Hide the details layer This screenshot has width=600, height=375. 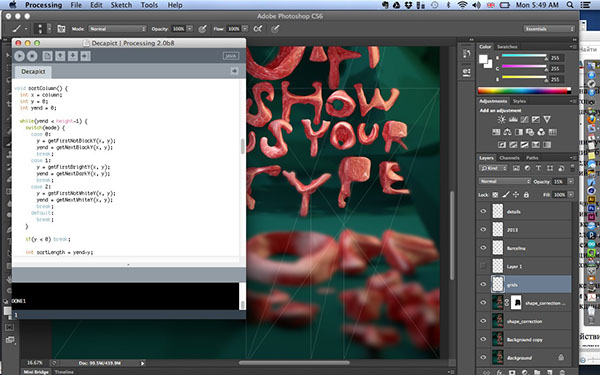pyautogui.click(x=483, y=211)
